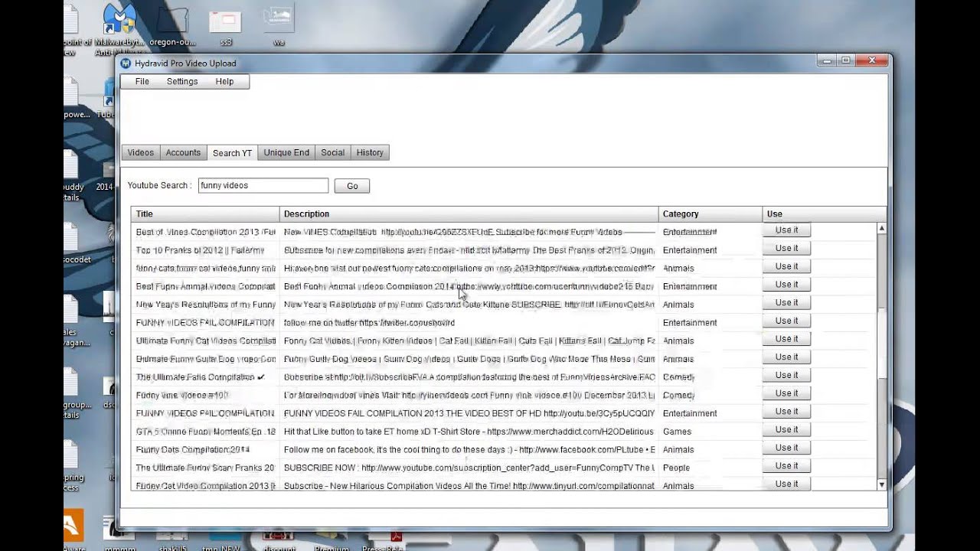Click the results list scroll up arrow
The image size is (980, 551).
[881, 229]
